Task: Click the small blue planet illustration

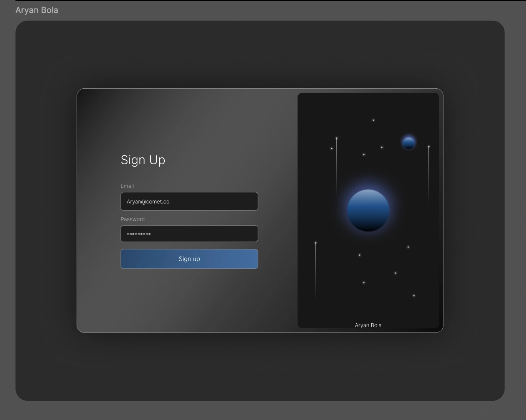Action: point(409,143)
